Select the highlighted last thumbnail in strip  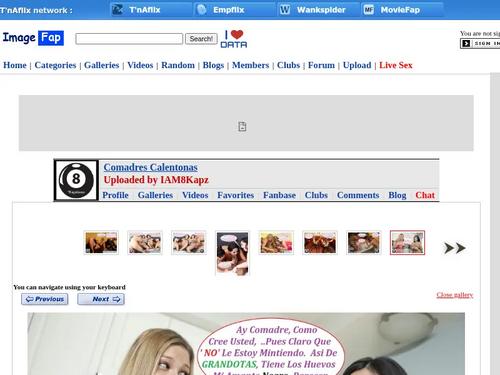tap(407, 243)
